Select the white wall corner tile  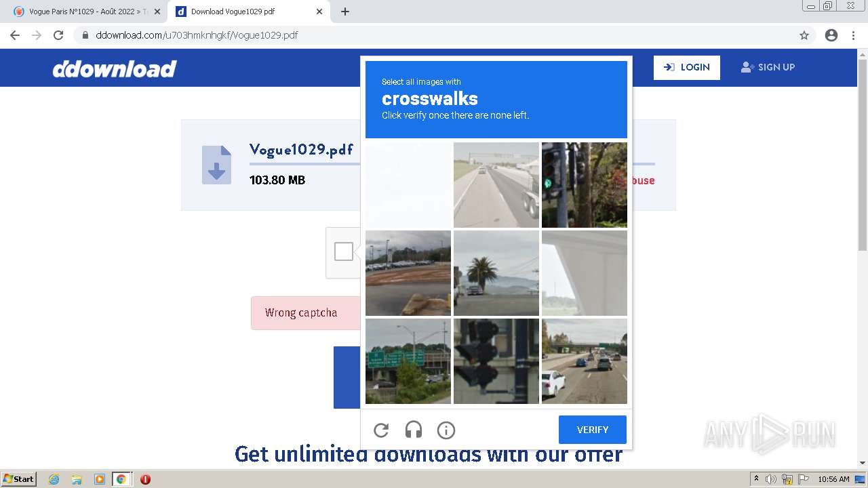585,273
